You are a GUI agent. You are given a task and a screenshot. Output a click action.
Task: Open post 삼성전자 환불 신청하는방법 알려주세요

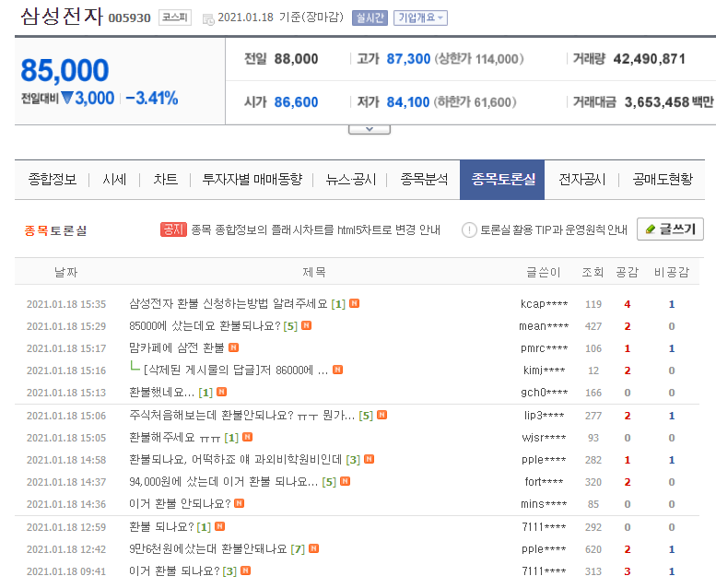229,304
